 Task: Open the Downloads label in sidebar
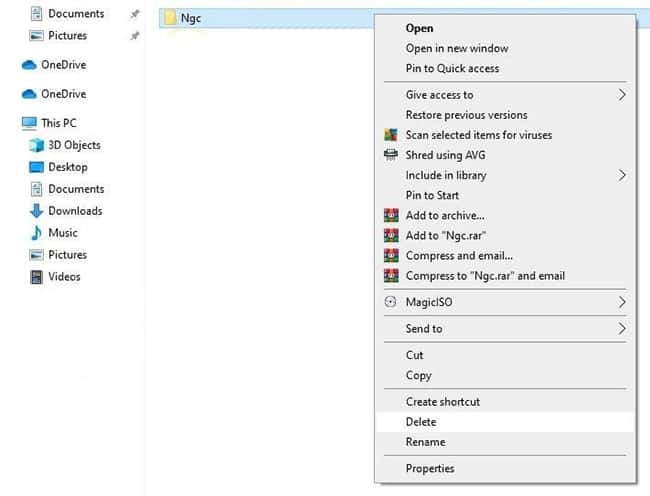pos(75,211)
